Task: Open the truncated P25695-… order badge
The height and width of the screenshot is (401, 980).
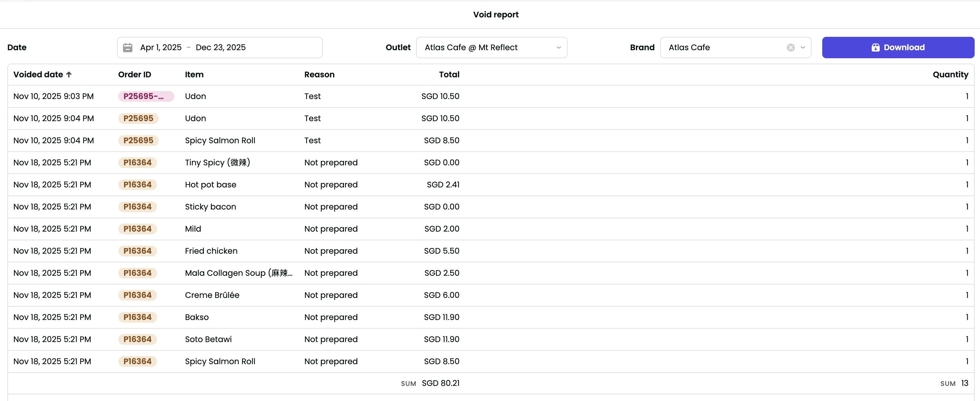Action: 146,96
